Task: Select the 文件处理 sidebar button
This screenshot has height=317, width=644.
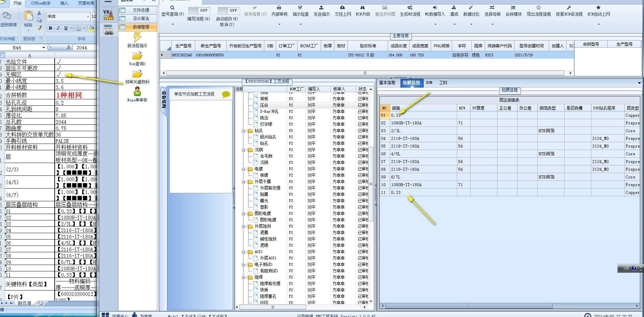Action: [x=138, y=10]
